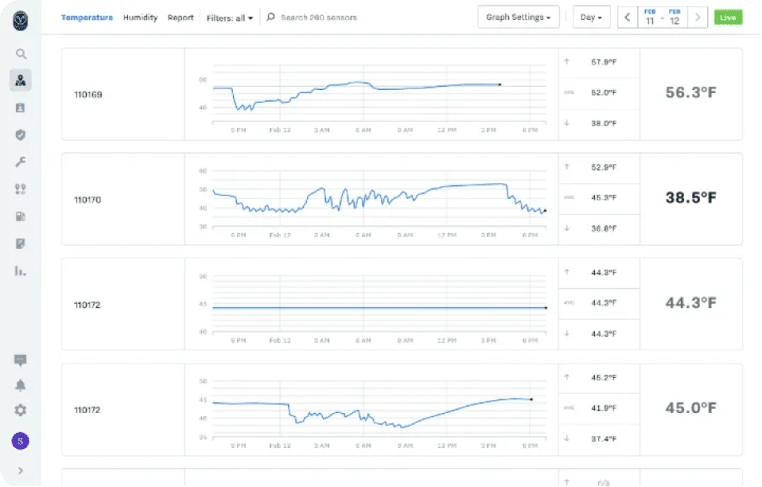
Task: Select sensor name 110169
Action: [88, 95]
